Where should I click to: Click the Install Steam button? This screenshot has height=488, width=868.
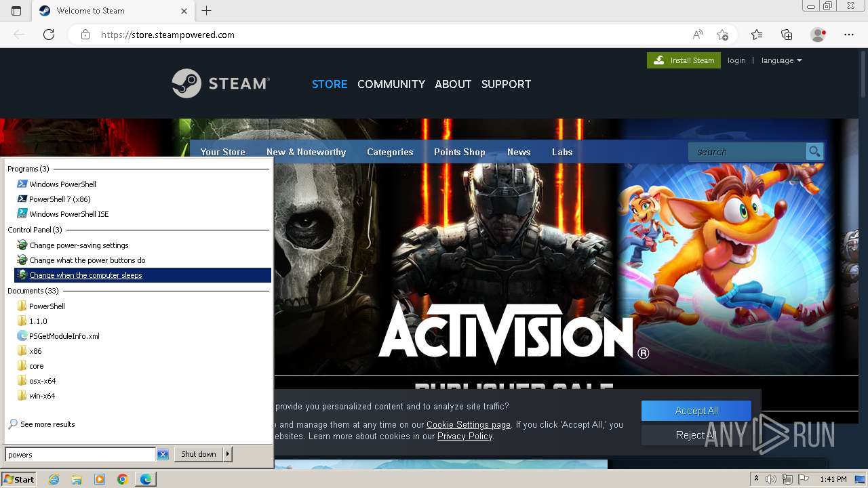[x=684, y=60]
